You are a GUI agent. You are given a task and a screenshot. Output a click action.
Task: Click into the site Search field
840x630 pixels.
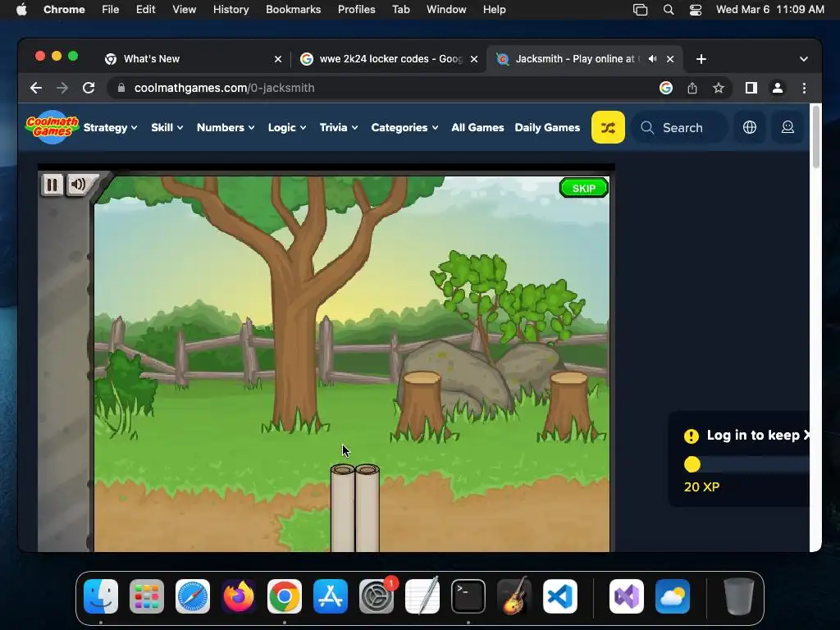(x=680, y=127)
